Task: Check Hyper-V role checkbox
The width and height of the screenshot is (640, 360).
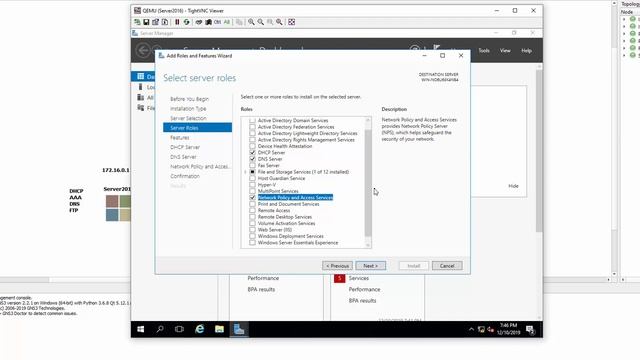Action: tap(252, 184)
